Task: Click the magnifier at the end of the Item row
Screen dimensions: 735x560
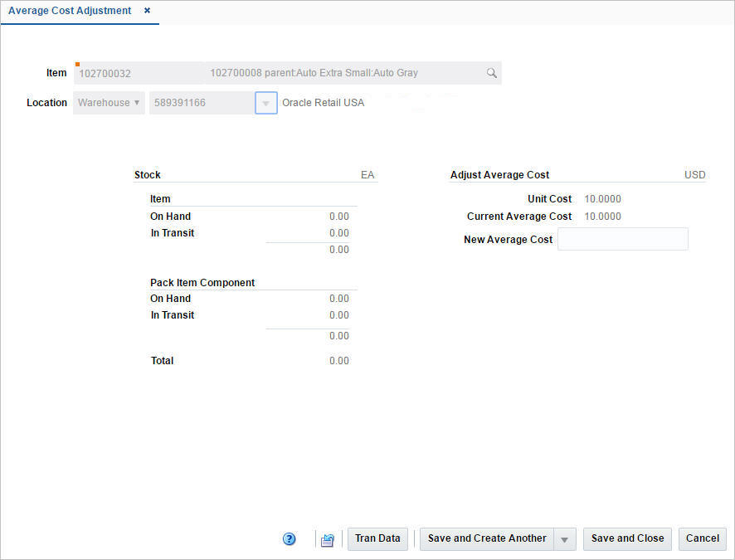Action: pos(492,73)
